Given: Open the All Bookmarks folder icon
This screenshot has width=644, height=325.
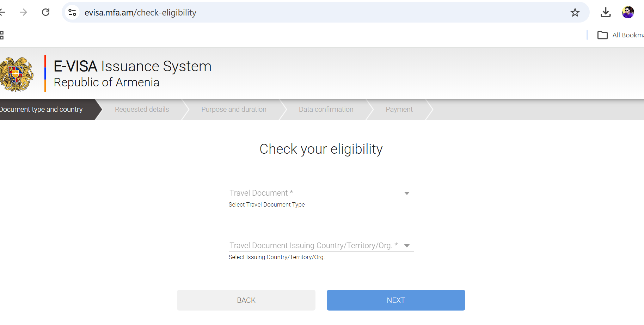Looking at the screenshot, I should click(x=602, y=35).
